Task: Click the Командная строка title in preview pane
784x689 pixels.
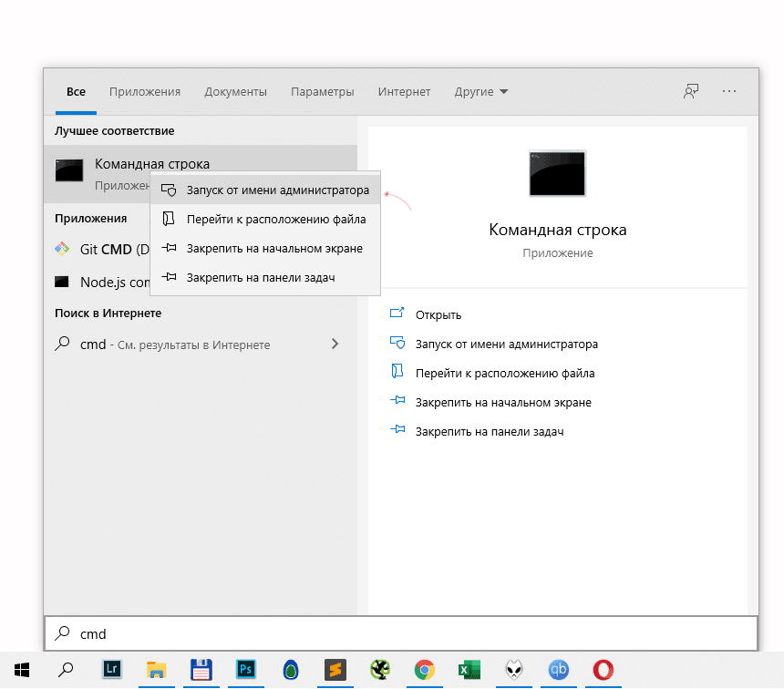Action: tap(558, 230)
